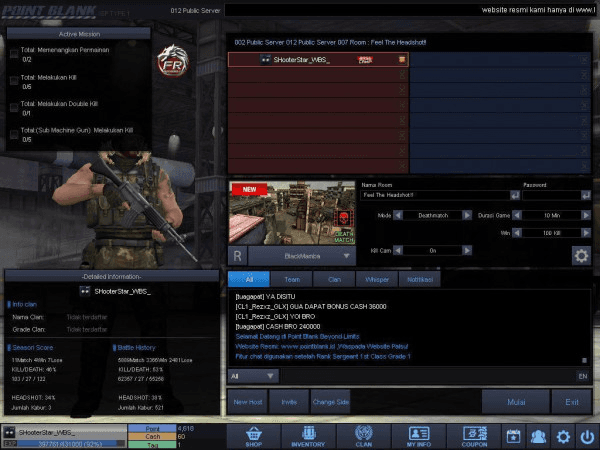Check Memenangkan Permainan mission box
The width and height of the screenshot is (600, 450).
coord(14,53)
